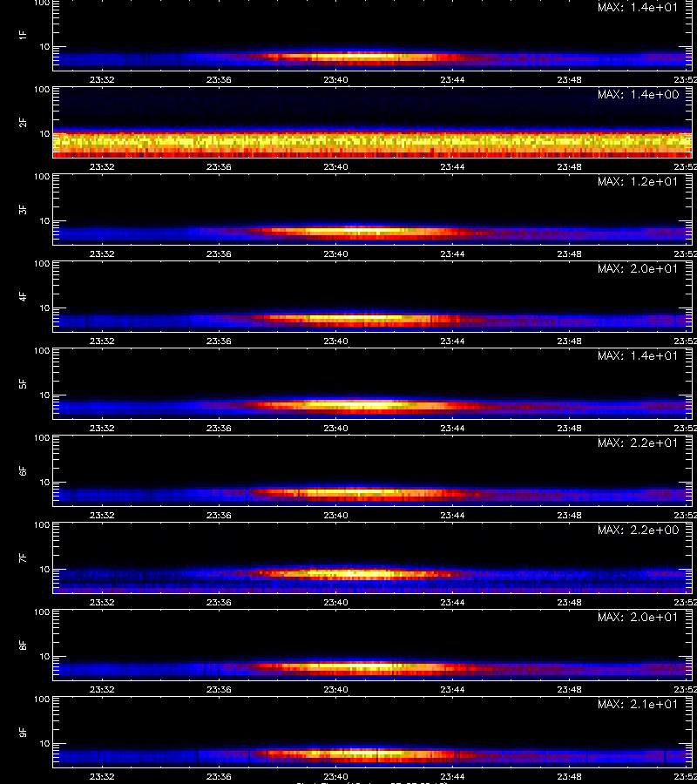Click the 10 y-axis value of panel 5F
This screenshot has width=697, height=784.
tap(44, 395)
